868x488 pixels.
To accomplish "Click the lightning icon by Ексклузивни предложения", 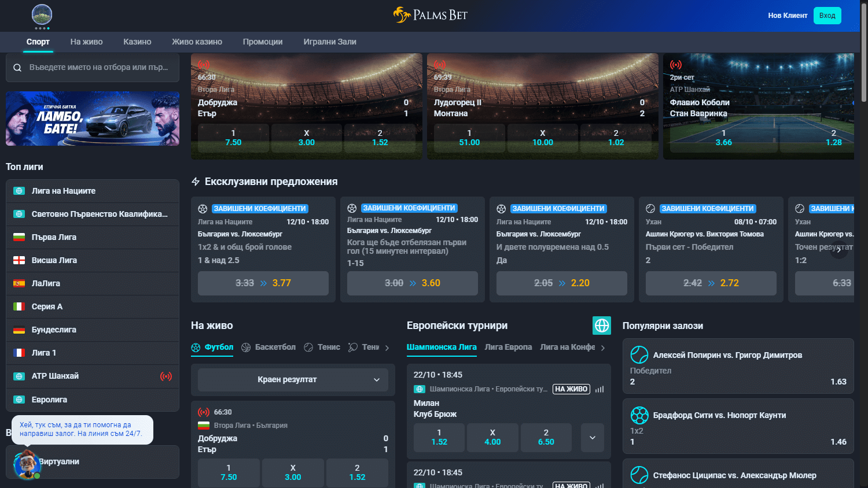I will pos(196,182).
